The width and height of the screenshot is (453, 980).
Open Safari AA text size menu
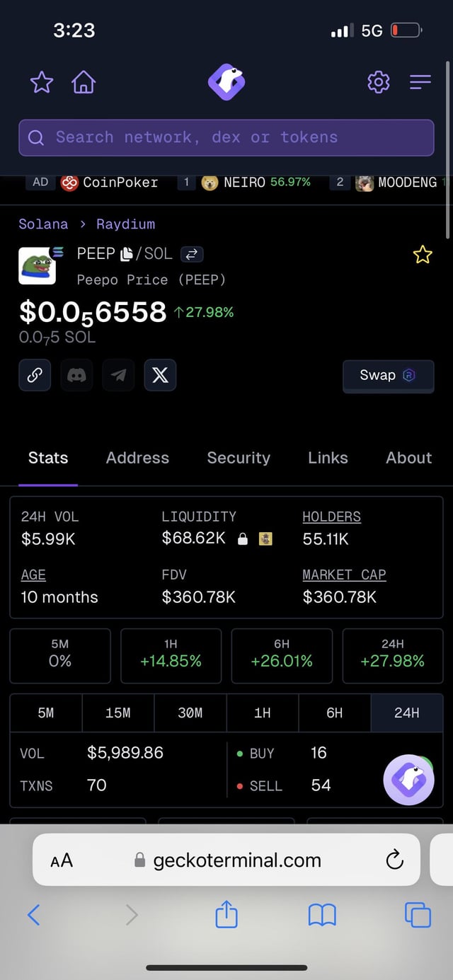point(62,860)
